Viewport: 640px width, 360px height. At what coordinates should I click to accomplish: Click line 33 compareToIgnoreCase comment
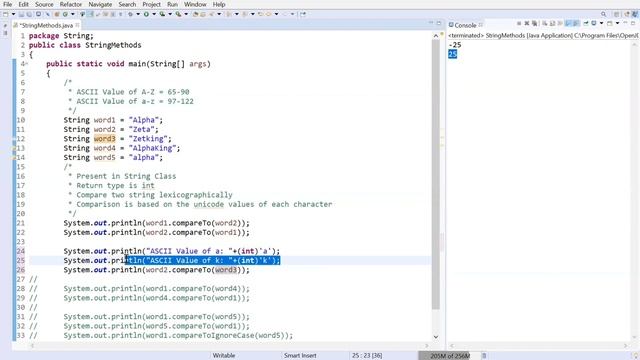click(x=178, y=336)
